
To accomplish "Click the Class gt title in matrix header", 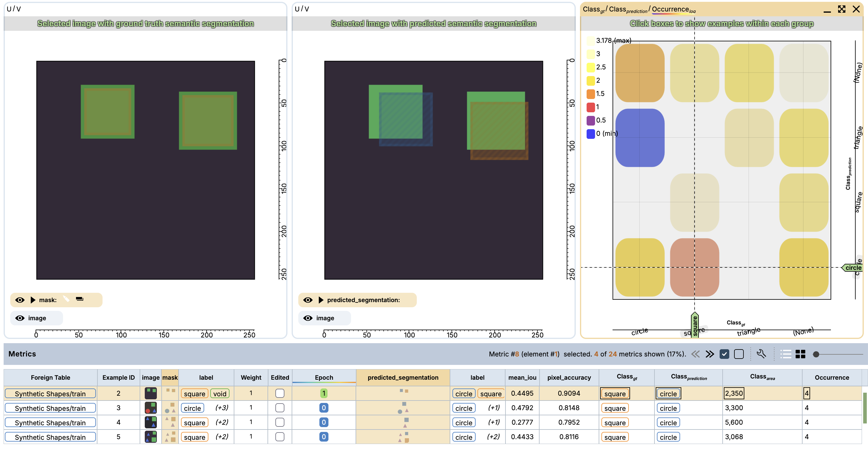I will 594,9.
